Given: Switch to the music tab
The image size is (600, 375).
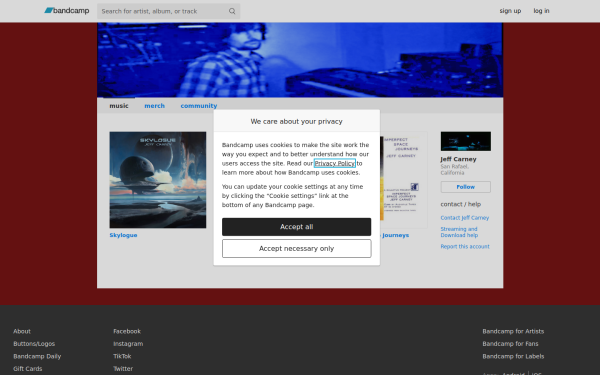Looking at the screenshot, I should (119, 106).
